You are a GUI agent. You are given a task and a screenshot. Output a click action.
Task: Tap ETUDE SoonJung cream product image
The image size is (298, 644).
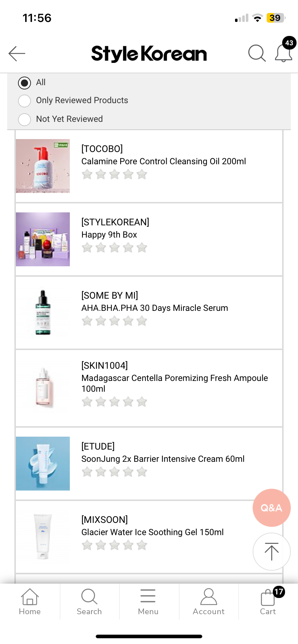point(43,464)
